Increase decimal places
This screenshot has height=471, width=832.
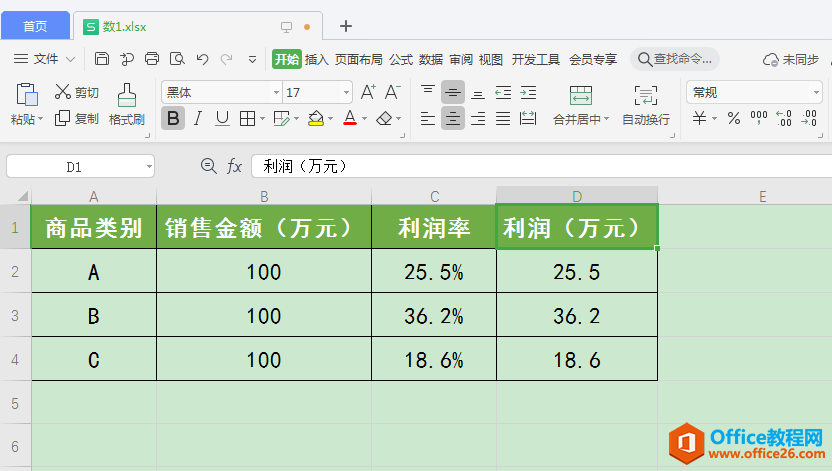[x=784, y=118]
